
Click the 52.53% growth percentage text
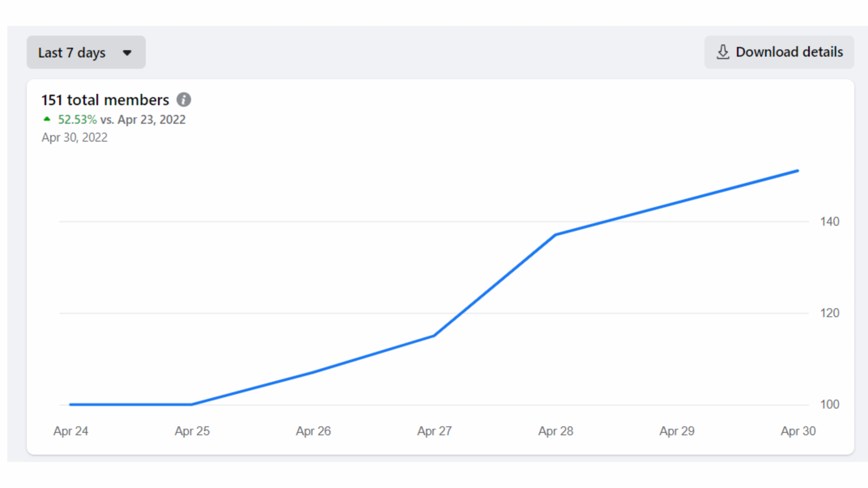pyautogui.click(x=77, y=120)
